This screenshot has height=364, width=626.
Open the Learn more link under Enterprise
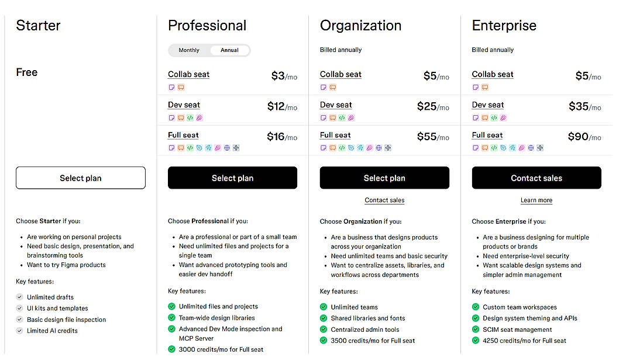coord(536,200)
